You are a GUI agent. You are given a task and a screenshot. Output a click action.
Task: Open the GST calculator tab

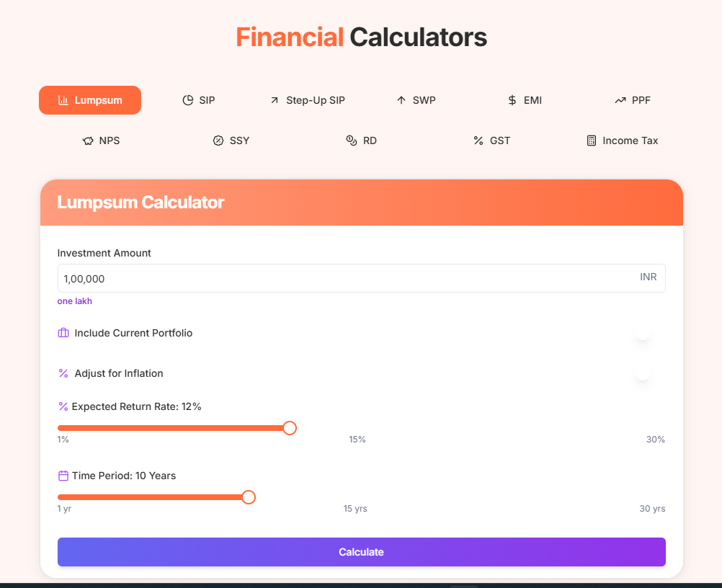click(491, 141)
